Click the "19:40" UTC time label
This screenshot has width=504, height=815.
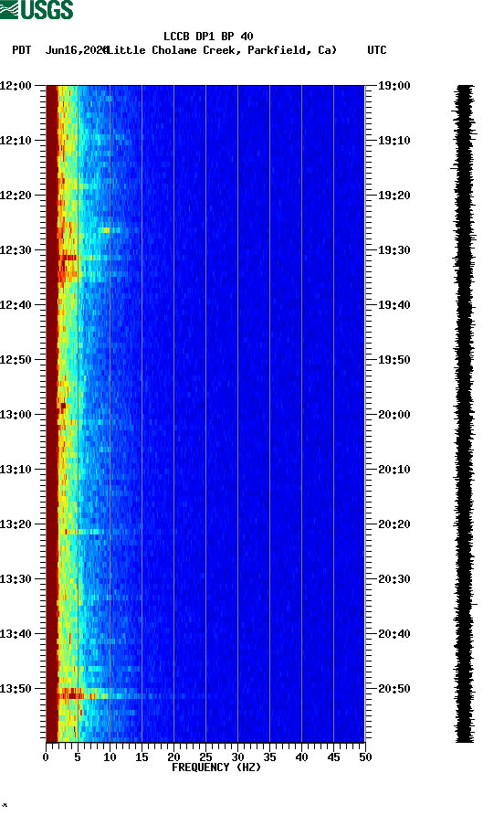[x=394, y=305]
